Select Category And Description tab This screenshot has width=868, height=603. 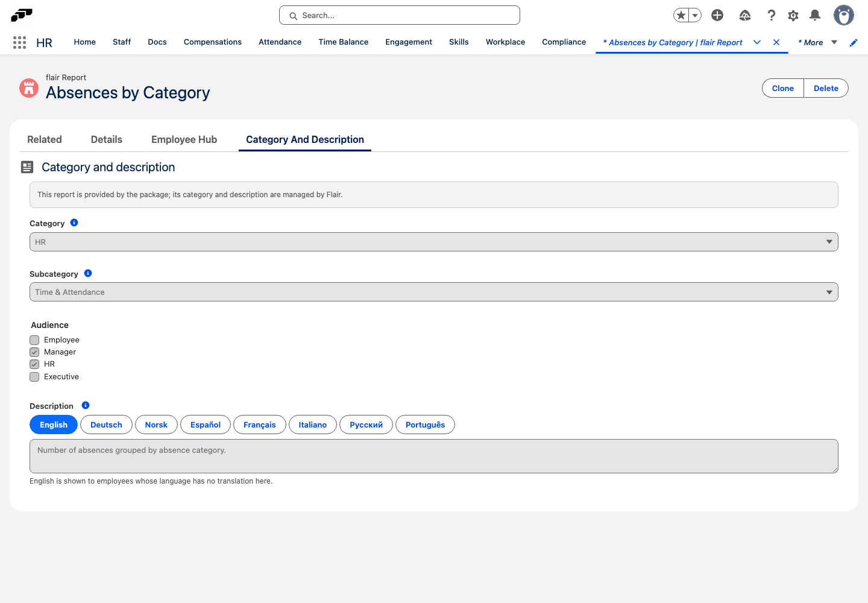coord(305,139)
